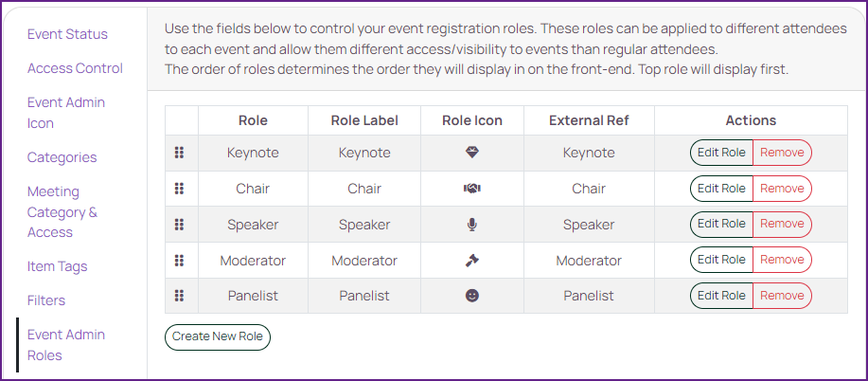Open Meeting Category & Access

[x=62, y=212]
